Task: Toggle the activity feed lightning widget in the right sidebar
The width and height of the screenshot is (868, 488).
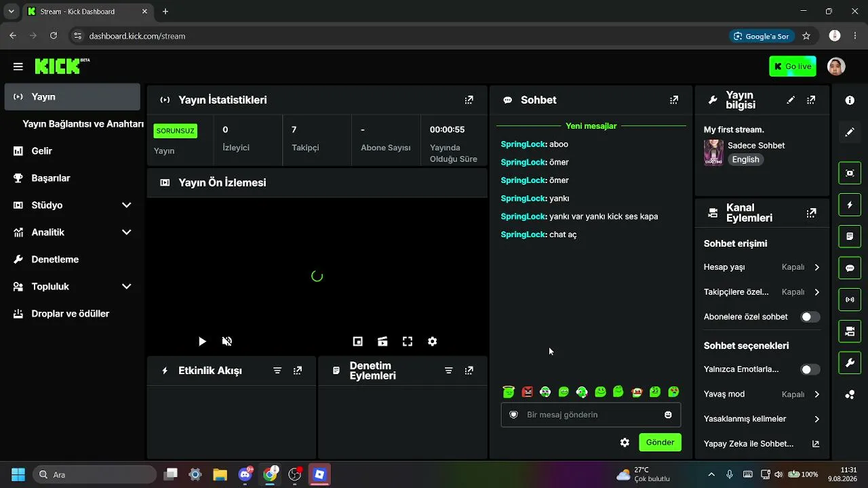Action: (850, 205)
